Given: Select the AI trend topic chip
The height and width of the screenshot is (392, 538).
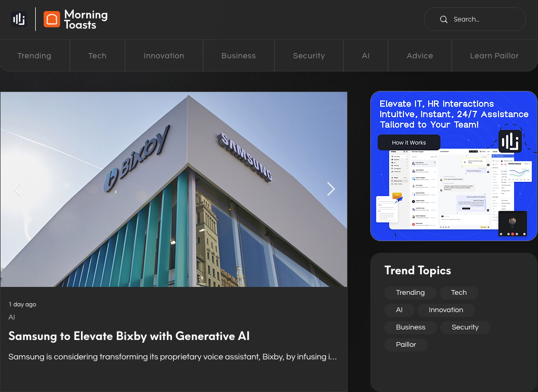Looking at the screenshot, I should [399, 310].
